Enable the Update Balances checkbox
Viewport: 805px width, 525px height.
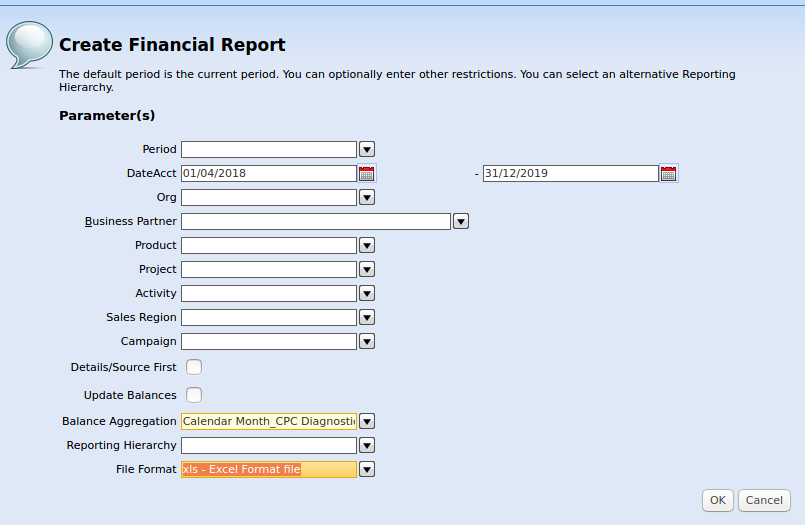[194, 395]
